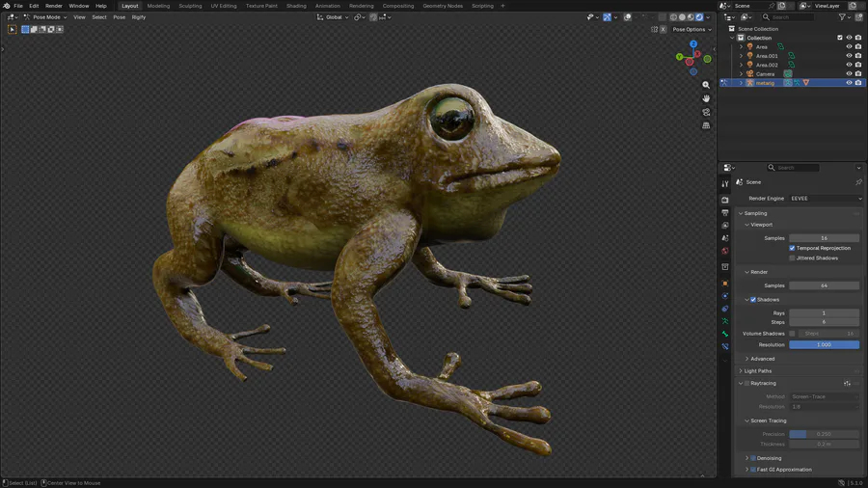Open the File menu

(18, 6)
